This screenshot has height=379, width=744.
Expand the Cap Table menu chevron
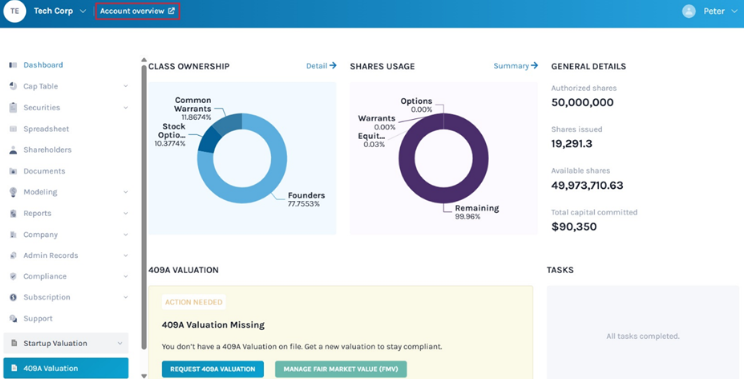[x=126, y=86]
